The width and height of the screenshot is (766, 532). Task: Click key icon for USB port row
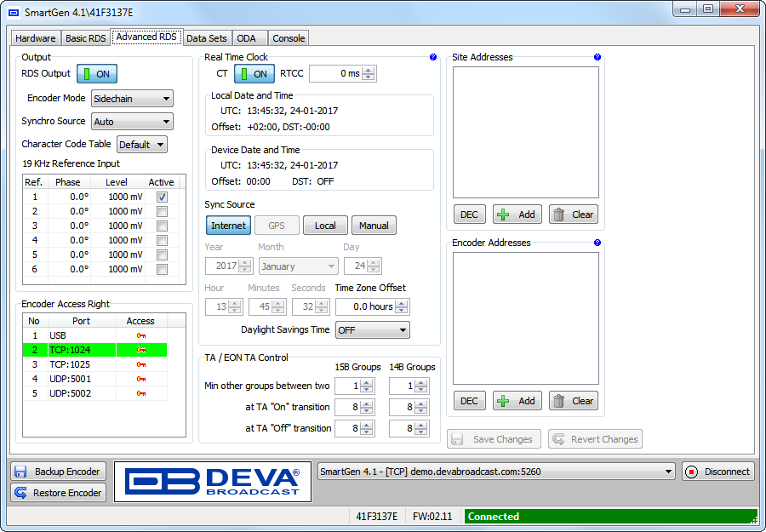[141, 335]
